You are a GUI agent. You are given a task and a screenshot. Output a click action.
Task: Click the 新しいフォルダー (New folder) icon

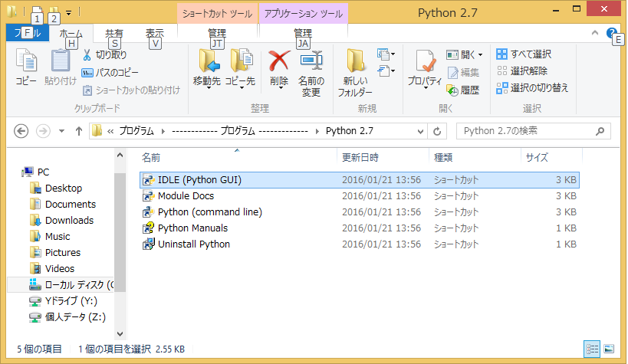click(355, 61)
